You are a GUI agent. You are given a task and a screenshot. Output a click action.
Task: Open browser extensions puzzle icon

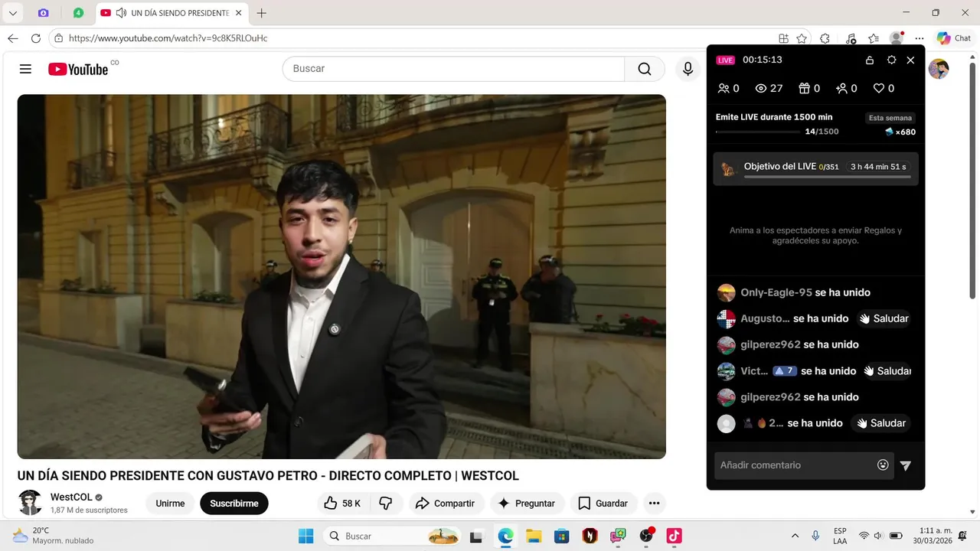click(825, 38)
